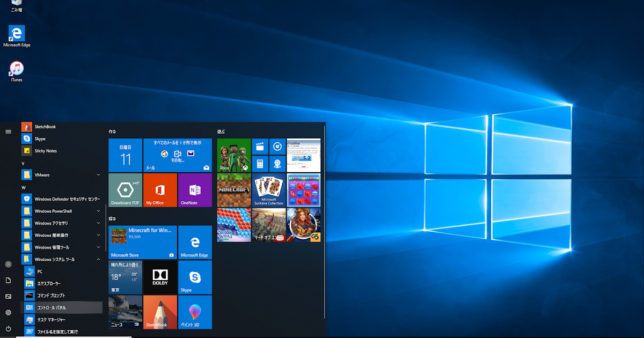Open the Bubble Witch 3 Saga tile

(x=234, y=225)
